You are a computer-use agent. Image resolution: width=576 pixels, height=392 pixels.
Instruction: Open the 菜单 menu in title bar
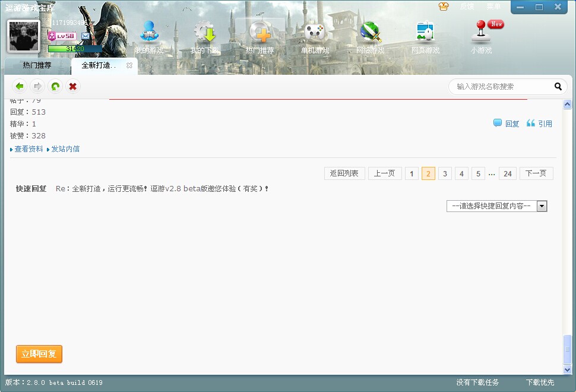point(493,7)
